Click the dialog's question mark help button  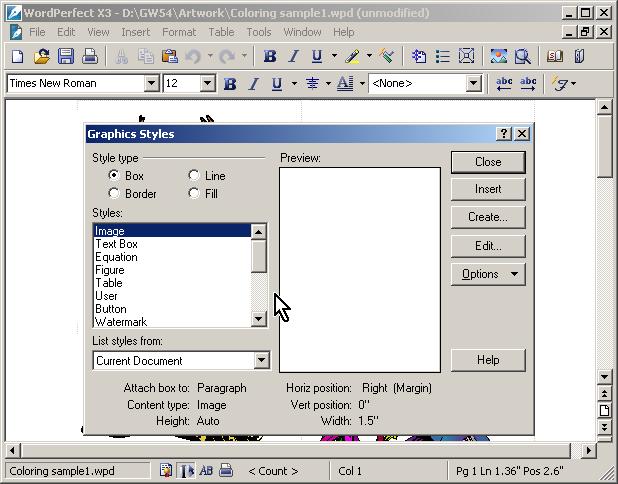coord(504,134)
